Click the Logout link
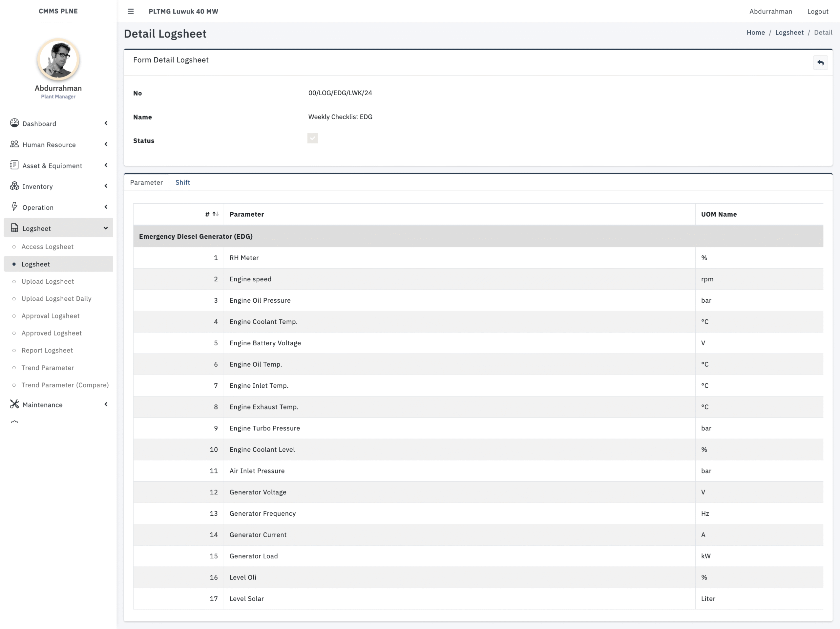This screenshot has height=629, width=840. coord(818,11)
